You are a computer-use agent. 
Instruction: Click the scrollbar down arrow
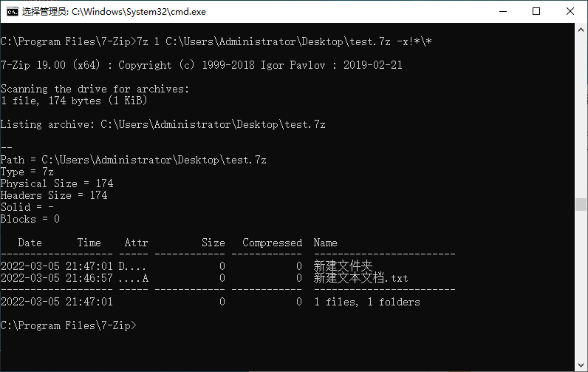[x=581, y=365]
